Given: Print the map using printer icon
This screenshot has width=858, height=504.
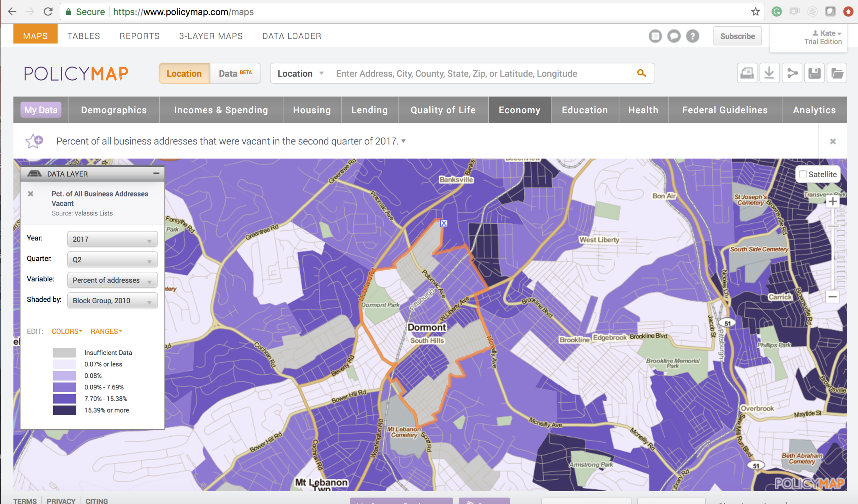Looking at the screenshot, I should click(747, 73).
